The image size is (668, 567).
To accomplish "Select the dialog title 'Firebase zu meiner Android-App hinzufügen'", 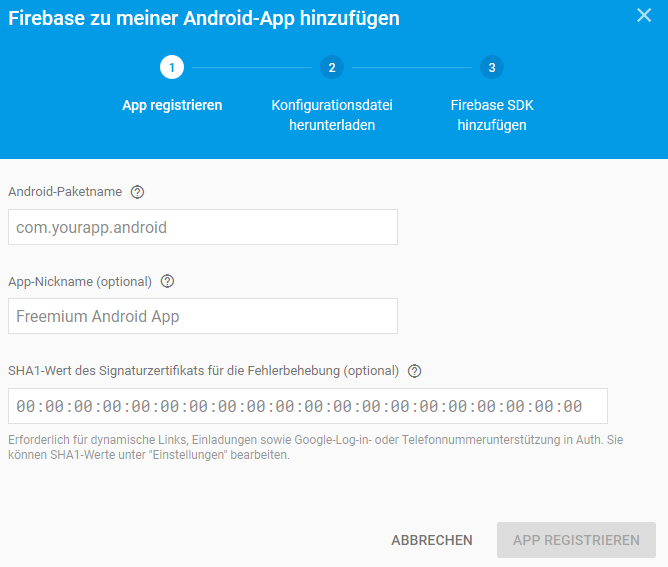I will point(204,18).
